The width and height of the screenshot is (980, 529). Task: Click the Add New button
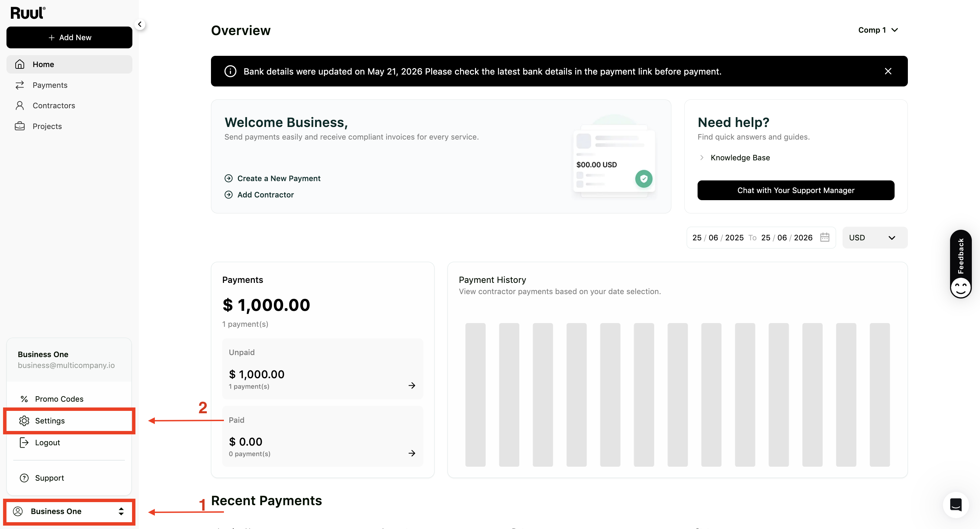tap(69, 37)
